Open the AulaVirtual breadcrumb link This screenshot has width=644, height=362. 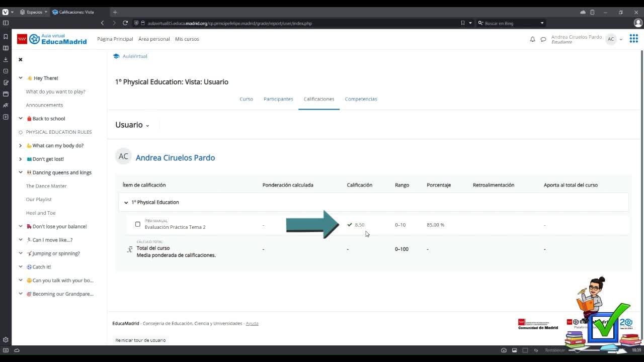tap(135, 56)
